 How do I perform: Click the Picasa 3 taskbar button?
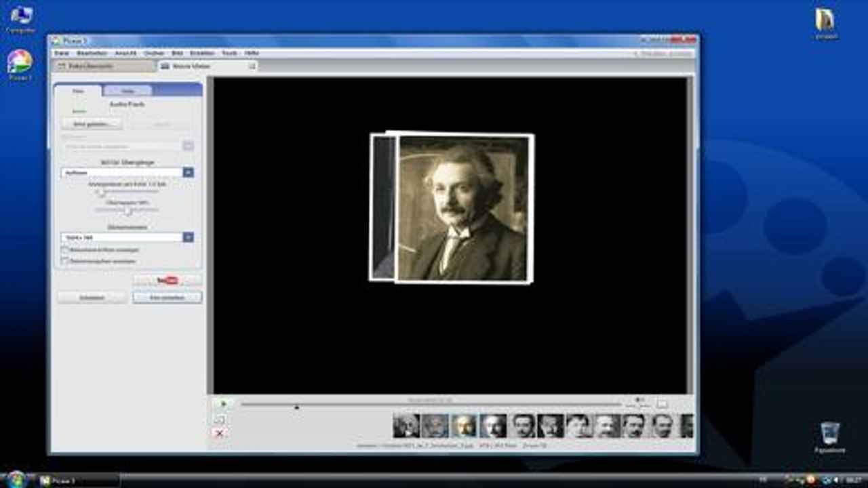point(79,481)
